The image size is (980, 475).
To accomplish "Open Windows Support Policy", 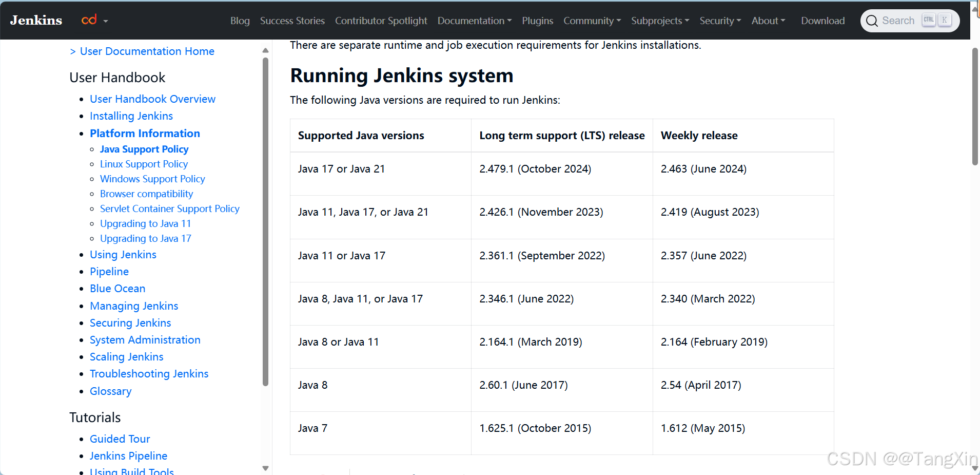I will pyautogui.click(x=152, y=179).
